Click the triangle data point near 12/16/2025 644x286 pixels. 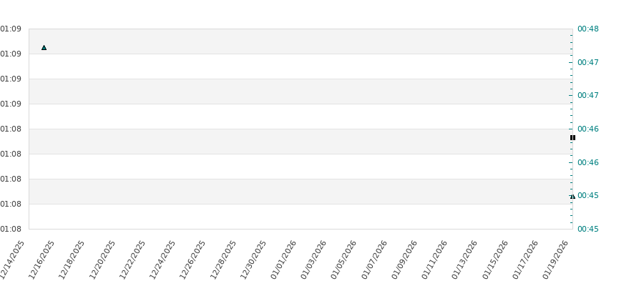pos(44,47)
